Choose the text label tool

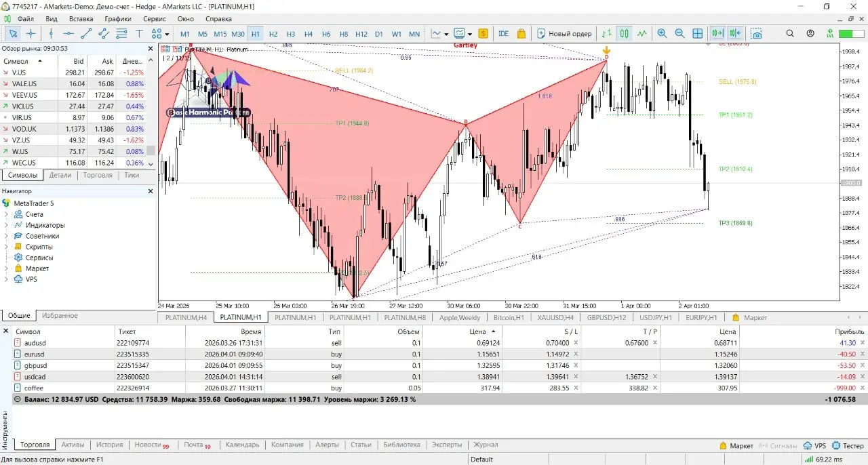(140, 33)
